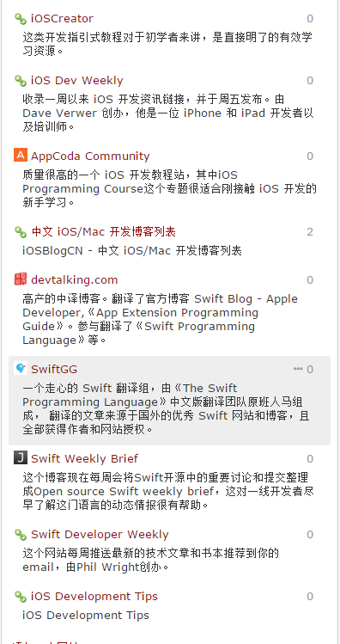Image resolution: width=340 pixels, height=644 pixels.
Task: Click the comment count 0 beside AppCoda Community
Action: pos(310,156)
